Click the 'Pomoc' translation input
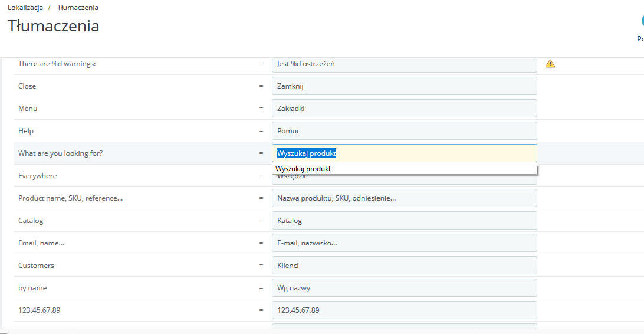 pos(404,130)
